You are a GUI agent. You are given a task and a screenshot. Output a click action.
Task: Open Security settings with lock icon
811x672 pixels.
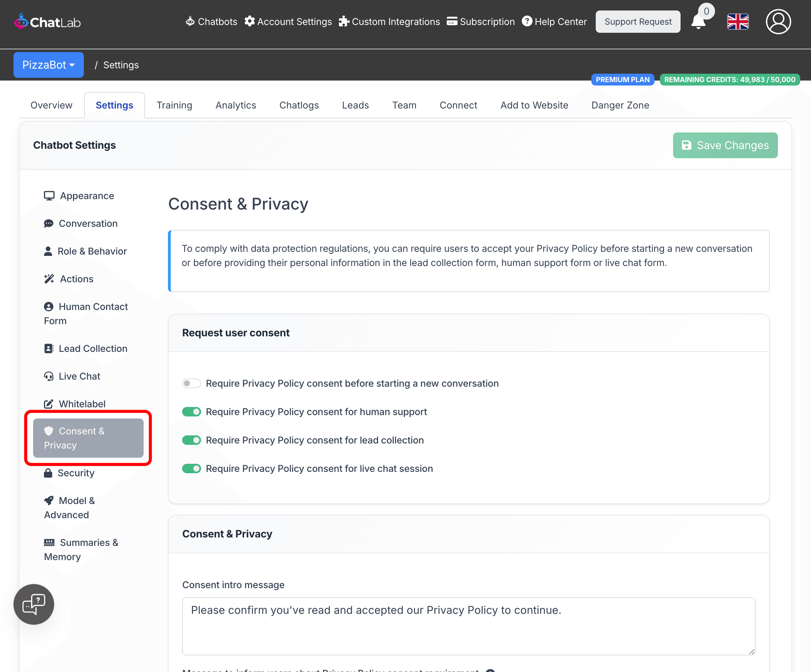click(76, 473)
